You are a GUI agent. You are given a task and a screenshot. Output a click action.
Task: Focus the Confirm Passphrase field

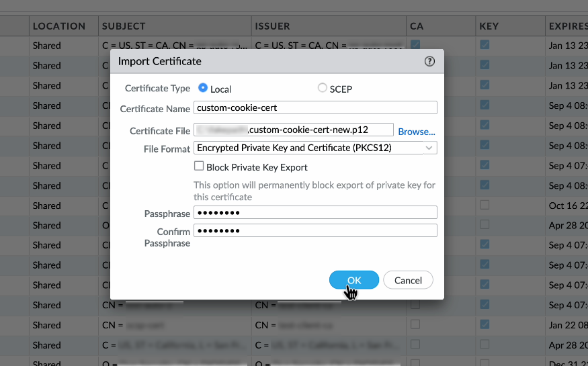click(315, 230)
